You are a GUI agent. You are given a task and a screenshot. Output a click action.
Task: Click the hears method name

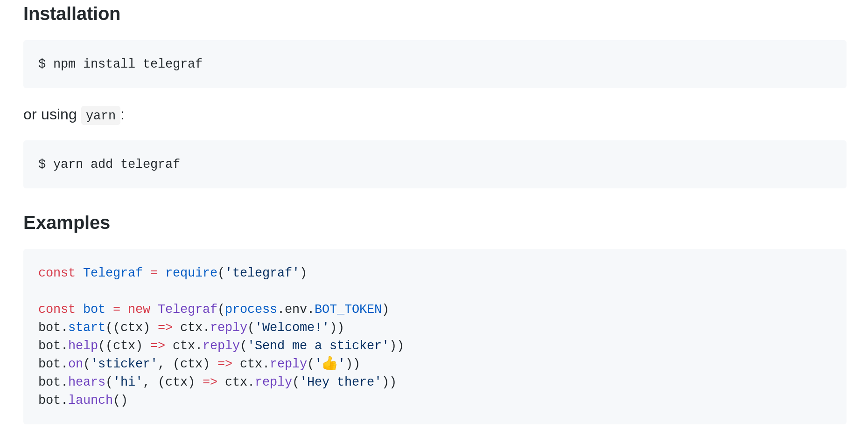pos(87,382)
